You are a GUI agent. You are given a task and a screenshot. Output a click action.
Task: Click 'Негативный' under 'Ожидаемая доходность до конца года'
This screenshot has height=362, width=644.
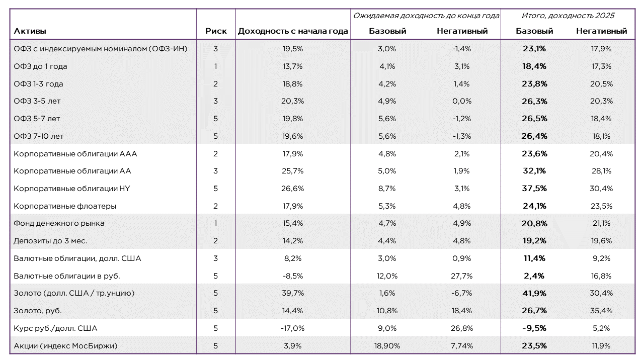coord(462,31)
